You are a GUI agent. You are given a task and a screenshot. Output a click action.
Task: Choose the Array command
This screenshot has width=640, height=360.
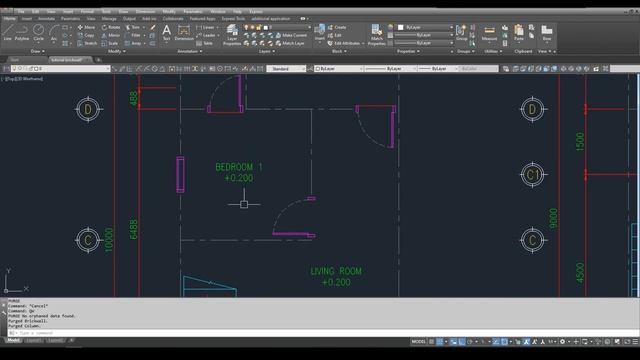point(133,43)
